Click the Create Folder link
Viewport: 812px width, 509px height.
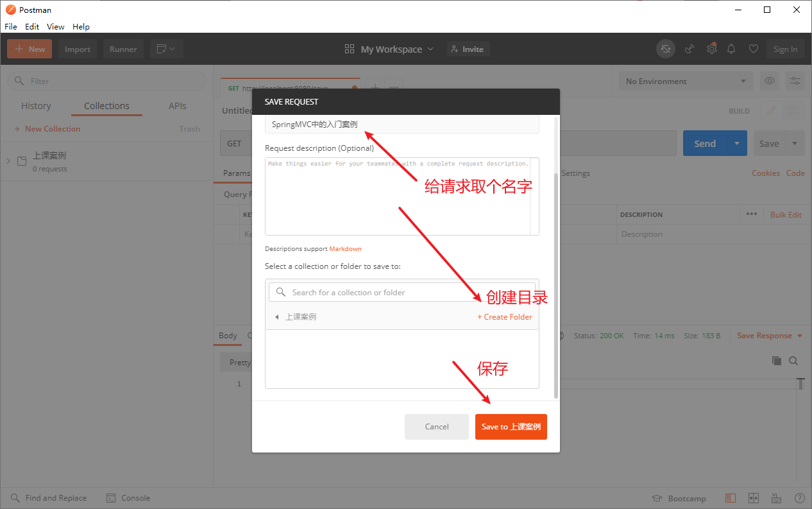pyautogui.click(x=505, y=317)
